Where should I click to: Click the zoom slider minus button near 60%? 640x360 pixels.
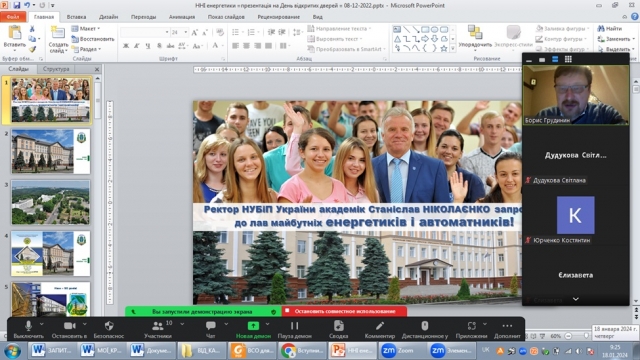tap(568, 336)
